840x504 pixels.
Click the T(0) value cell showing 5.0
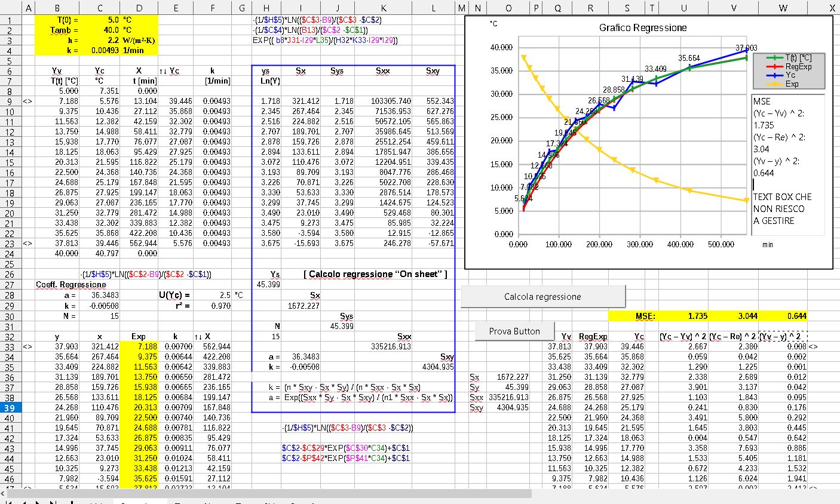coord(99,20)
